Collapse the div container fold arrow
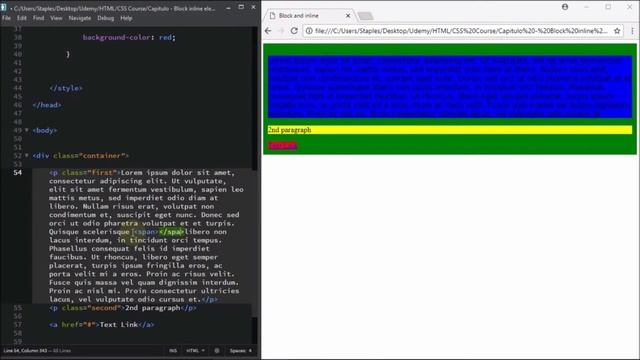This screenshot has width=640, height=360. pos(27,156)
